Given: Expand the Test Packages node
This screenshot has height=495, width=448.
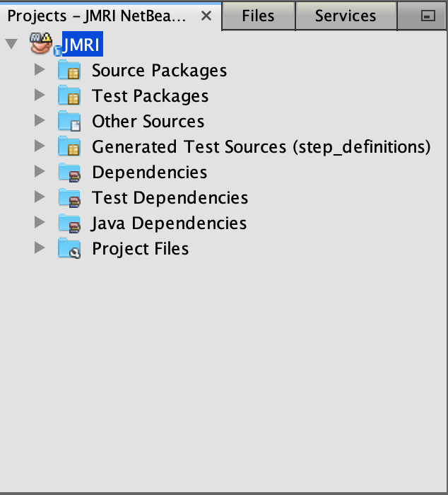Looking at the screenshot, I should click(x=40, y=95).
